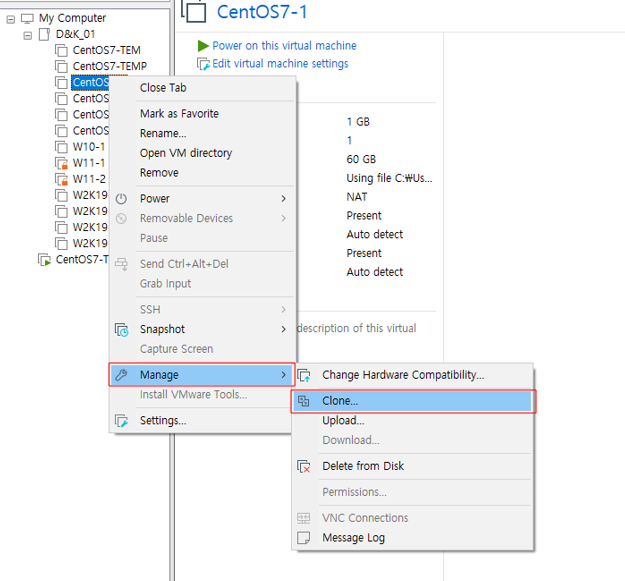Click the 'Using file C:₩Us...' value

pyautogui.click(x=389, y=178)
